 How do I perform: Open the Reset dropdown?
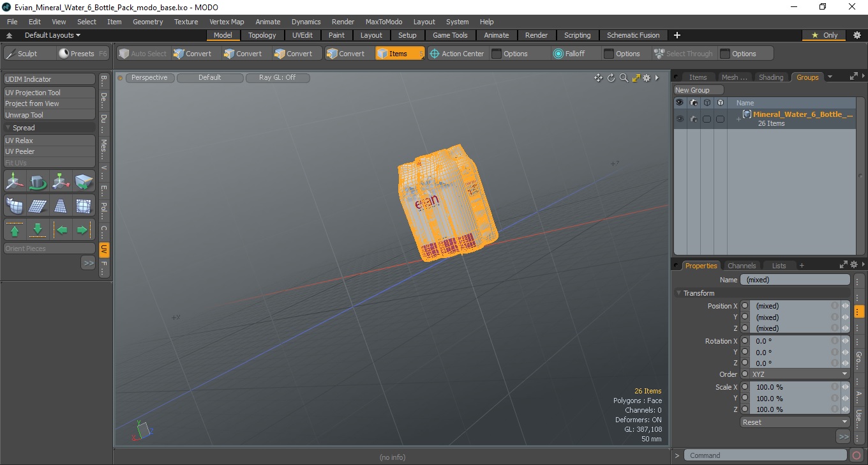tap(795, 422)
